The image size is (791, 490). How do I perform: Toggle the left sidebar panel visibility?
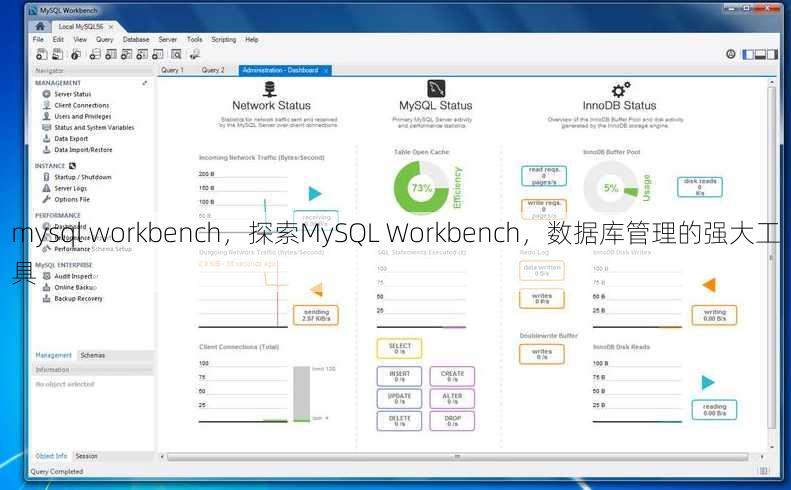(748, 54)
